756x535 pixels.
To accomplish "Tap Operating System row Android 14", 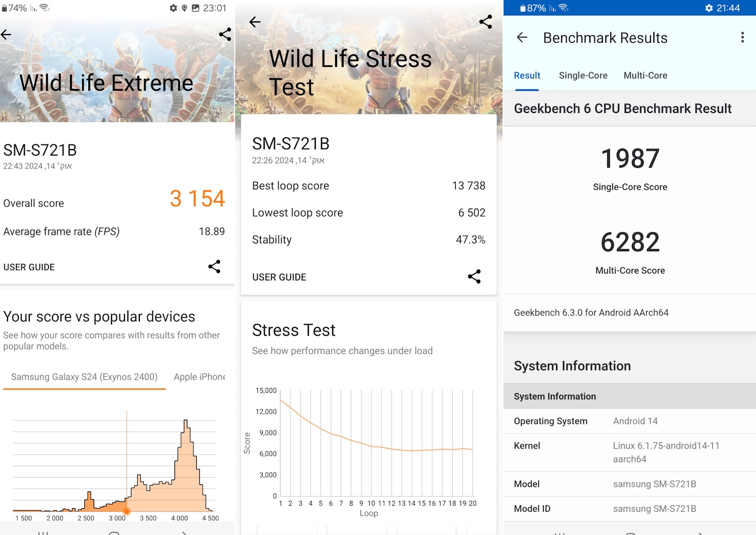I will click(x=630, y=421).
